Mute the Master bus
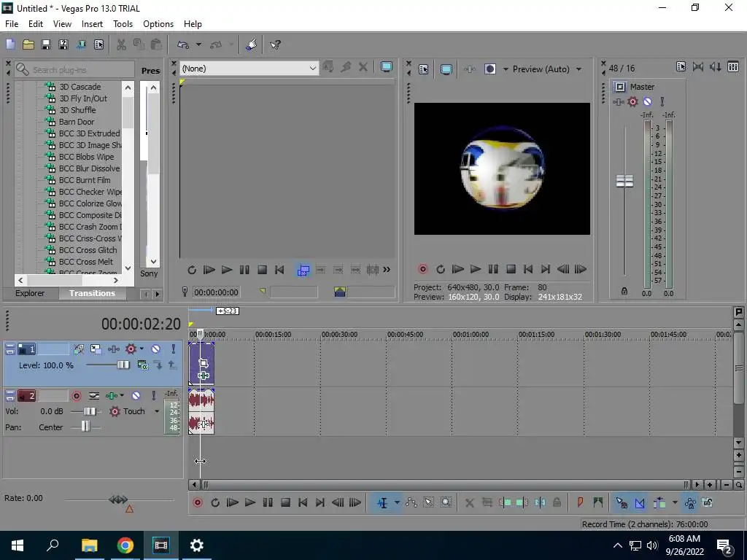Screen dimensions: 747x560 (648, 101)
